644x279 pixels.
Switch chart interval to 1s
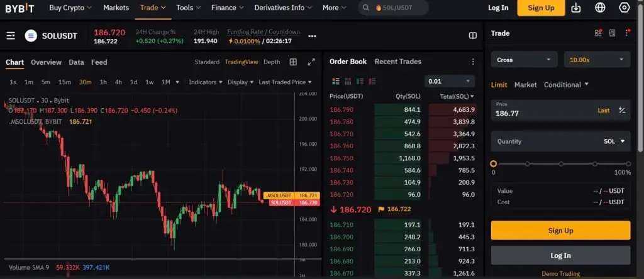(x=13, y=82)
